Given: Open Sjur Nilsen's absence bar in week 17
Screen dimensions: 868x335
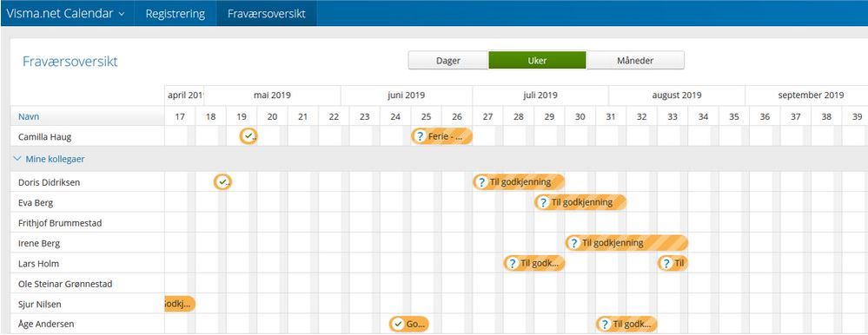Looking at the screenshot, I should (x=180, y=304).
